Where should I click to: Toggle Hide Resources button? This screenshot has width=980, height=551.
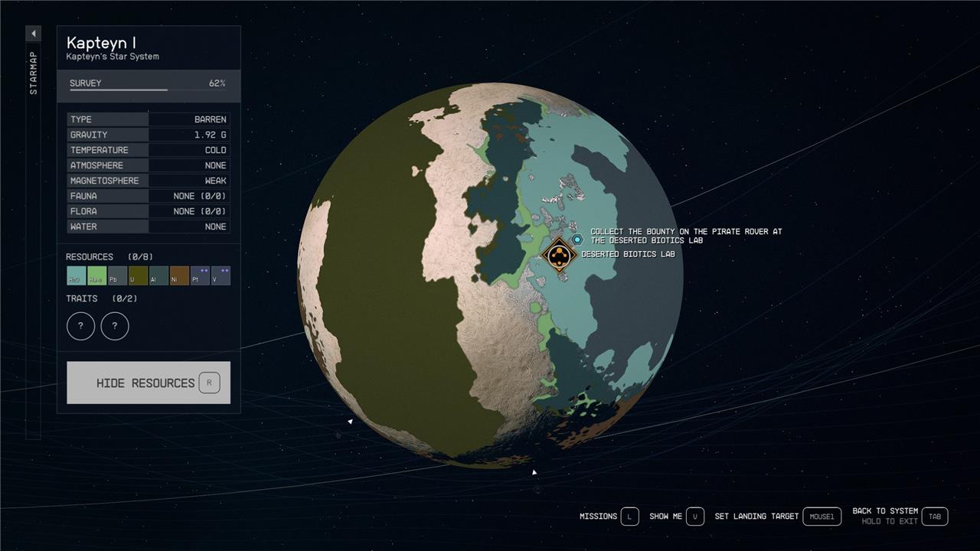click(149, 383)
